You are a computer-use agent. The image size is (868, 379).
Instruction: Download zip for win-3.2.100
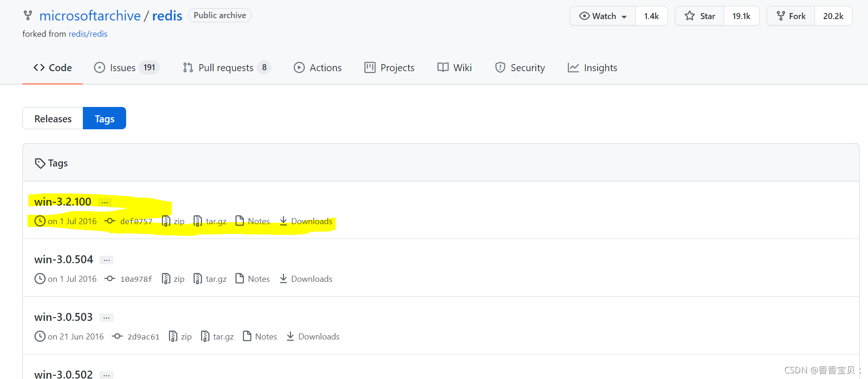tap(173, 221)
